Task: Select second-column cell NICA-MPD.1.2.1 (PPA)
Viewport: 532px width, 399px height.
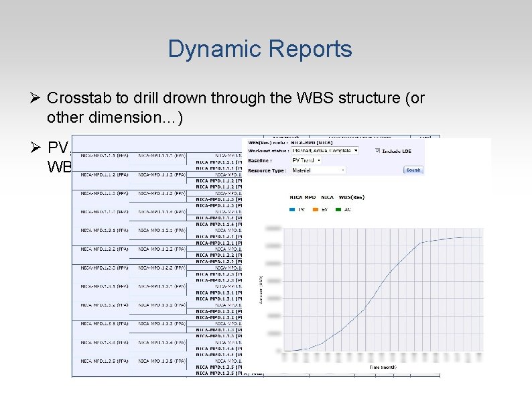Action: [162, 230]
